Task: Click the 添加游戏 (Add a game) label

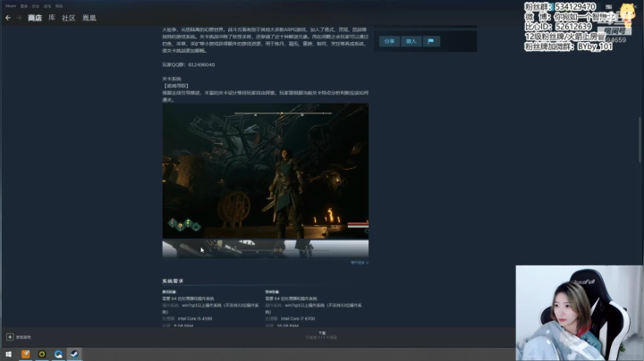Action: [23, 337]
